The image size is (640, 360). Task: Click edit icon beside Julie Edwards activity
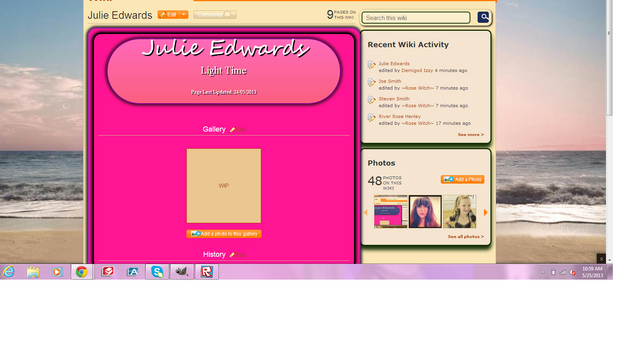371,65
